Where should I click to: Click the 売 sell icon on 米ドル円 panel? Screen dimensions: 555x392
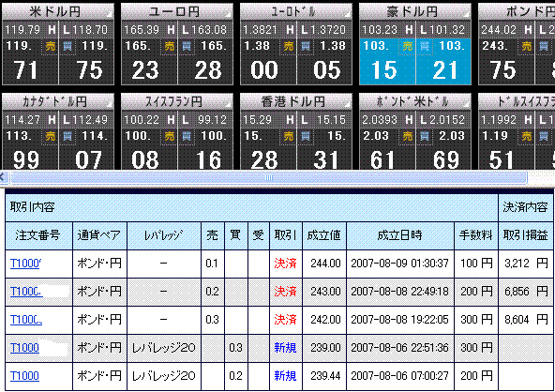click(51, 46)
